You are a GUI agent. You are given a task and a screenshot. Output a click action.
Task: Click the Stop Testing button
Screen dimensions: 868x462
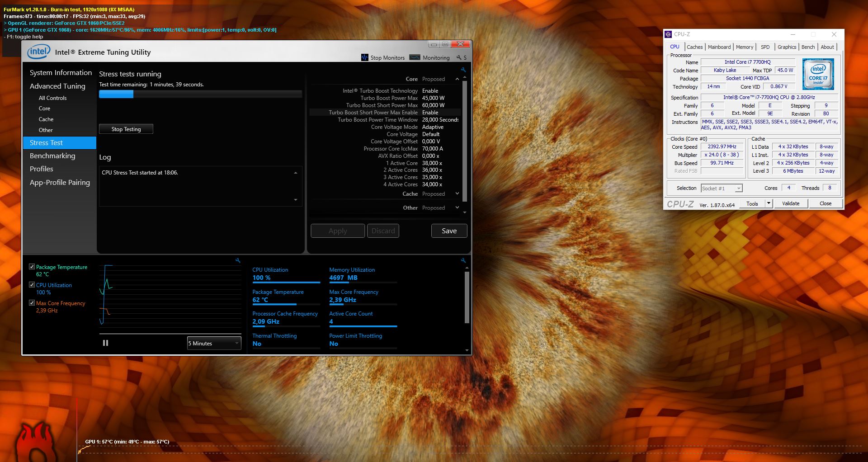pyautogui.click(x=126, y=129)
